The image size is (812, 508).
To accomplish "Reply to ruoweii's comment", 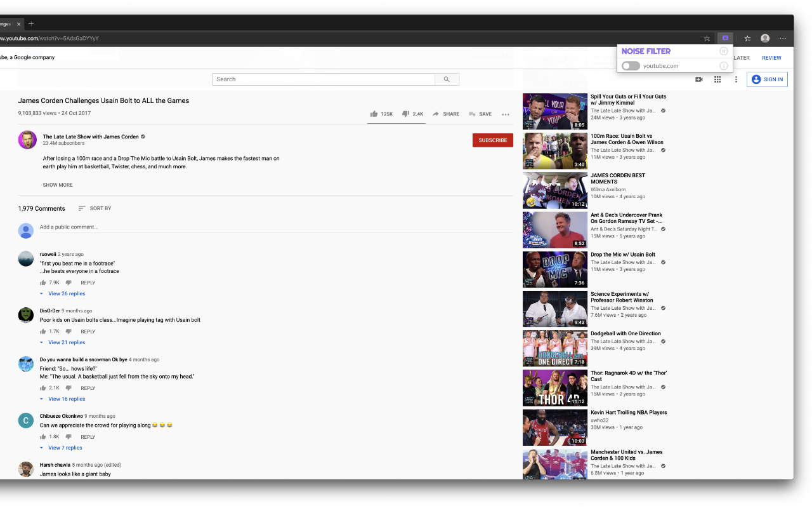I will 88,283.
